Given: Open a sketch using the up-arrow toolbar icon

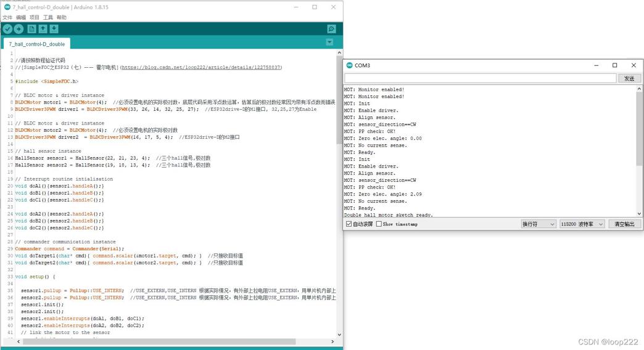Looking at the screenshot, I should (x=43, y=29).
